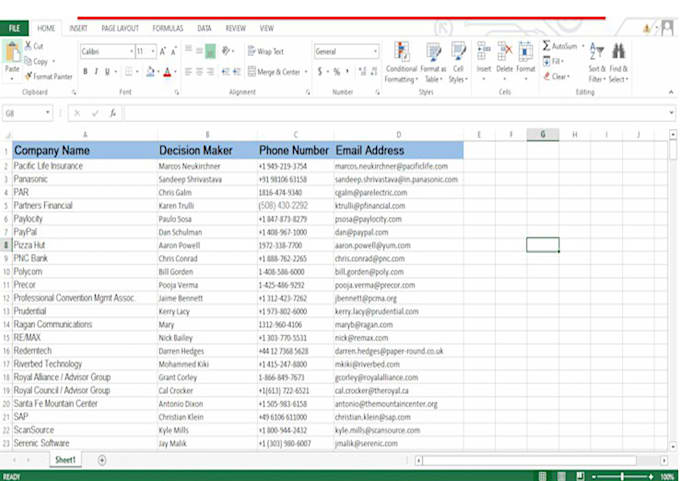Select the top align icon
The height and width of the screenshot is (481, 680).
tap(188, 50)
